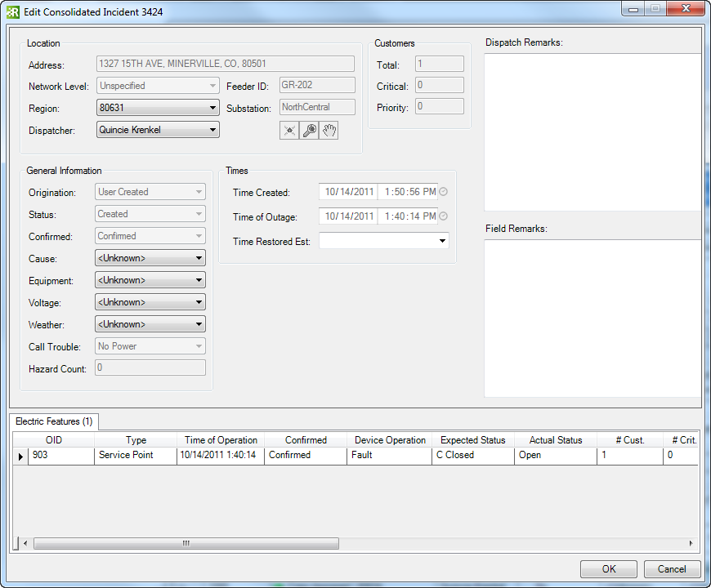Click the application icon in title bar
This screenshot has height=588, width=711.
(x=13, y=11)
